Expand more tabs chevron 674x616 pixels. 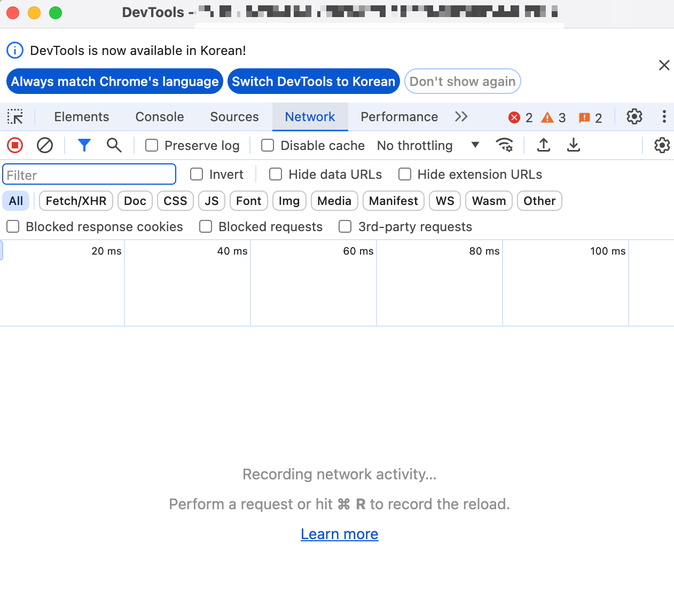[461, 116]
